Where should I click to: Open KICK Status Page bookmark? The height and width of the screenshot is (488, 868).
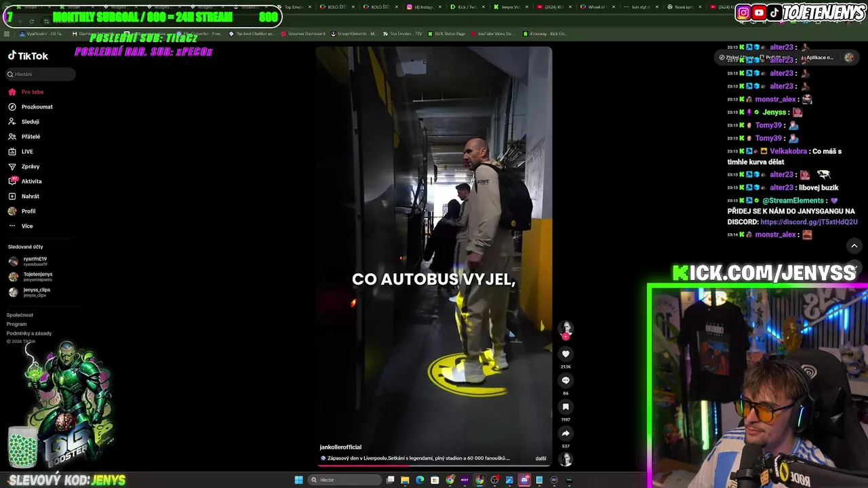(447, 34)
